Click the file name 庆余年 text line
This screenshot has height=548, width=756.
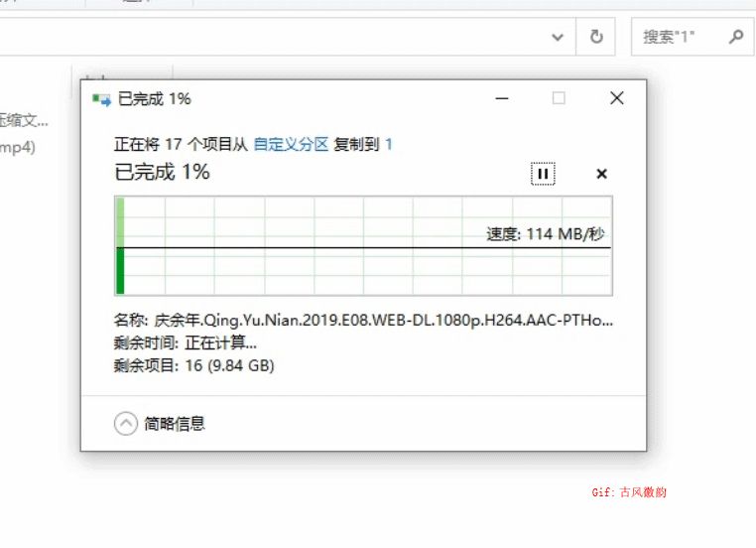click(x=363, y=320)
